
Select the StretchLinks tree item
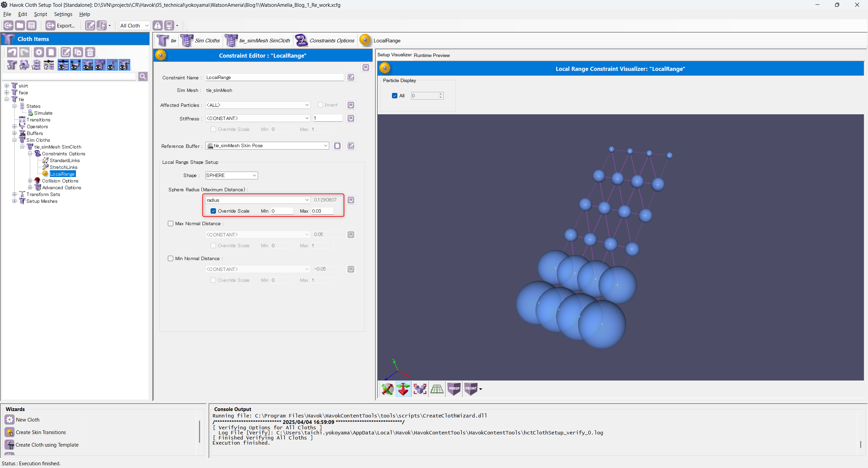63,167
